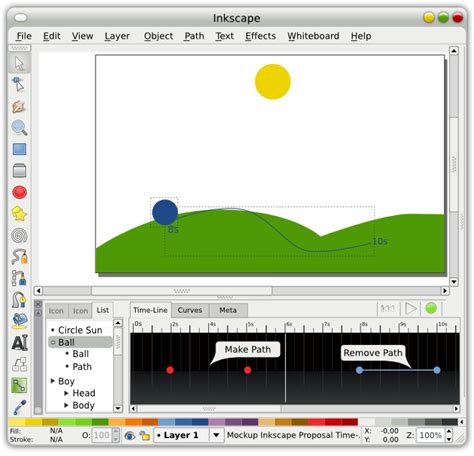Open the Help menu
Viewport: 474px width, 456px height.
point(361,36)
